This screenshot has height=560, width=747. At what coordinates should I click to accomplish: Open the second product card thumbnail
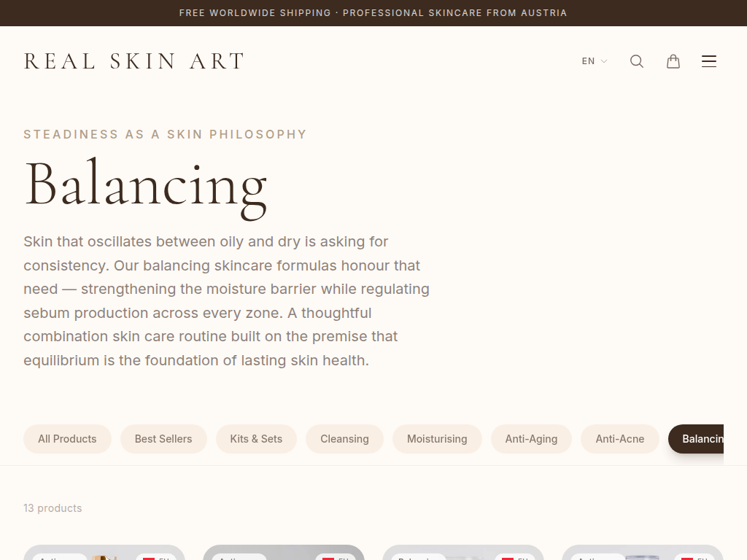point(284,553)
